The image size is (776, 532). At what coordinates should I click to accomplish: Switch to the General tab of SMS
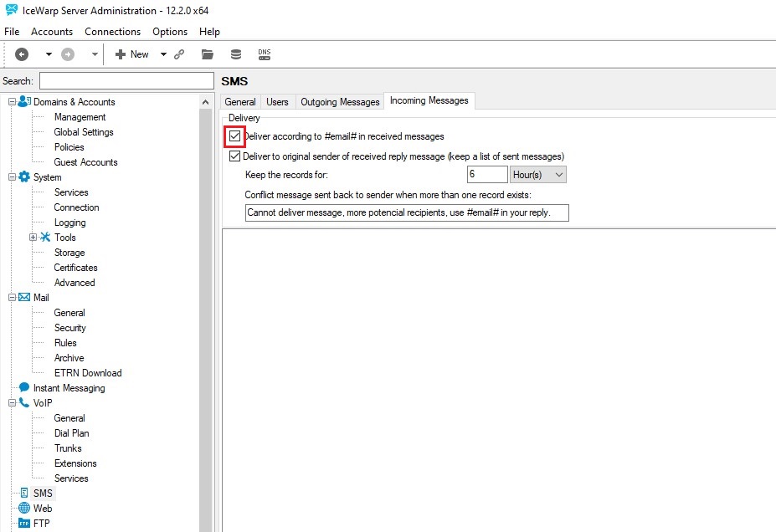click(240, 102)
